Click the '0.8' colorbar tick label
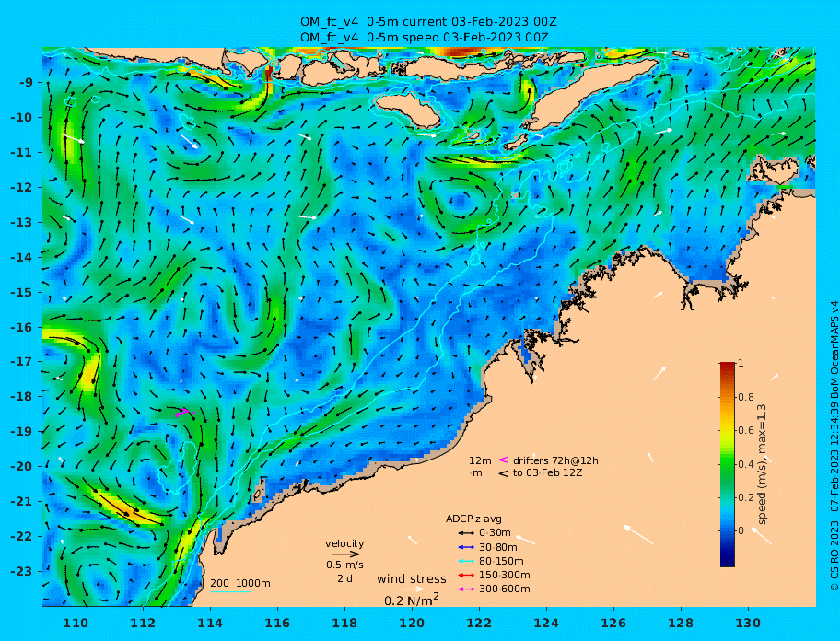Image resolution: width=840 pixels, height=641 pixels. (x=746, y=397)
